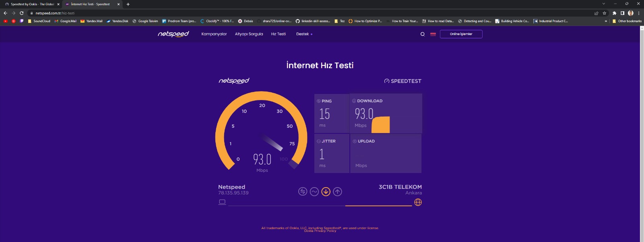Image resolution: width=644 pixels, height=242 pixels.
Task: Click the PING result tile
Action: click(332, 113)
